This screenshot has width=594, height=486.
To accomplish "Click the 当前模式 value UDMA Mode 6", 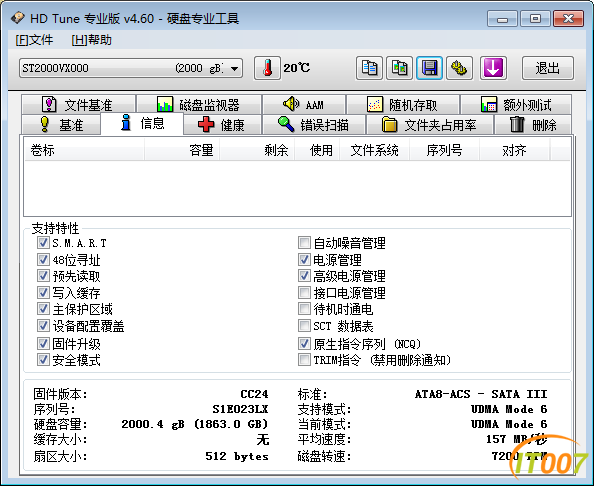I will (x=509, y=424).
